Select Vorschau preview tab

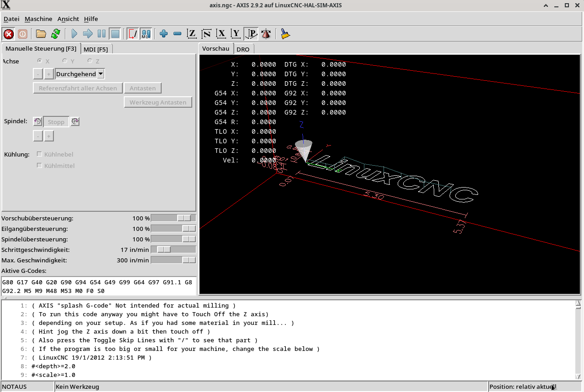tap(216, 48)
